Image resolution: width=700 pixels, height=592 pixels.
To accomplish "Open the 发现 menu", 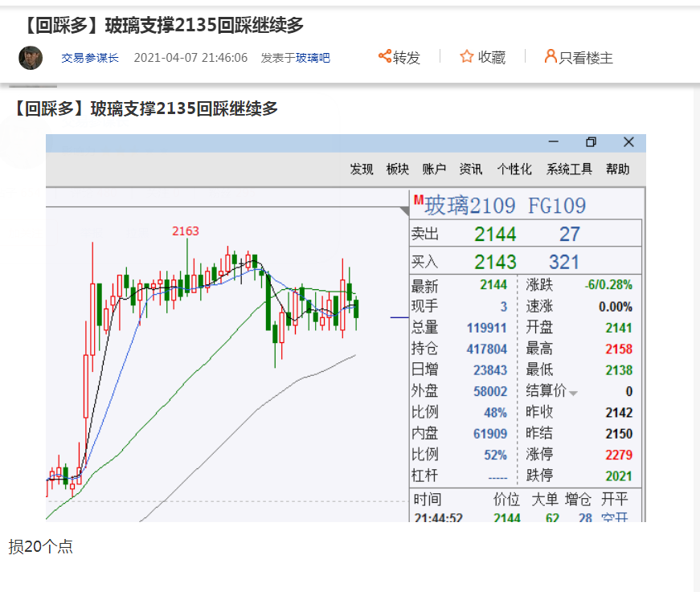I will tap(362, 169).
